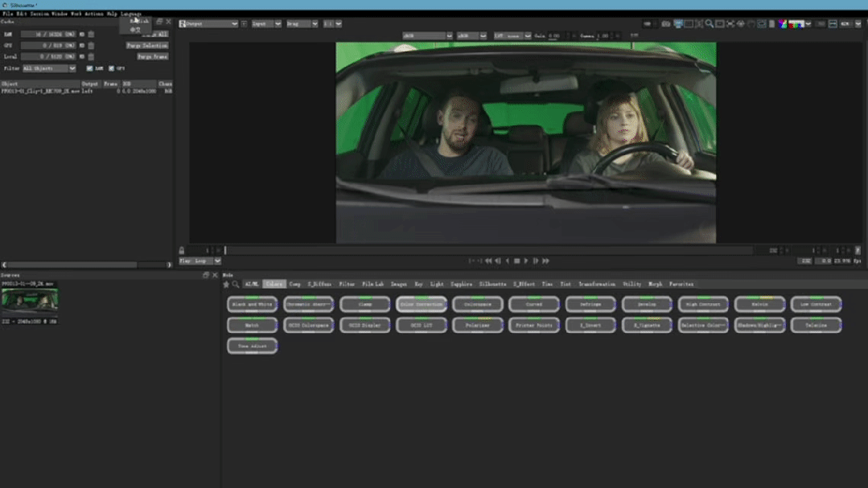This screenshot has height=488, width=868.
Task: Click Play backward button
Action: 507,261
